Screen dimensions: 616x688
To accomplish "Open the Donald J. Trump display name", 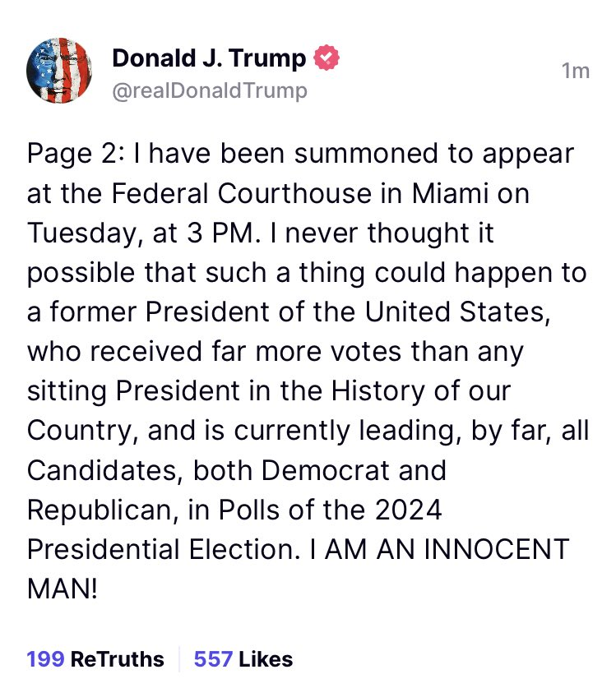I will [x=209, y=59].
